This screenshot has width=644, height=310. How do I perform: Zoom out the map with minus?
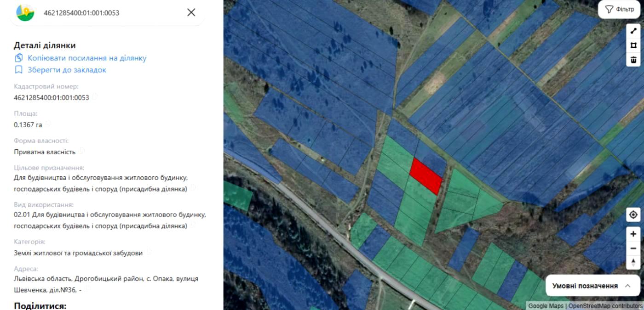633,248
